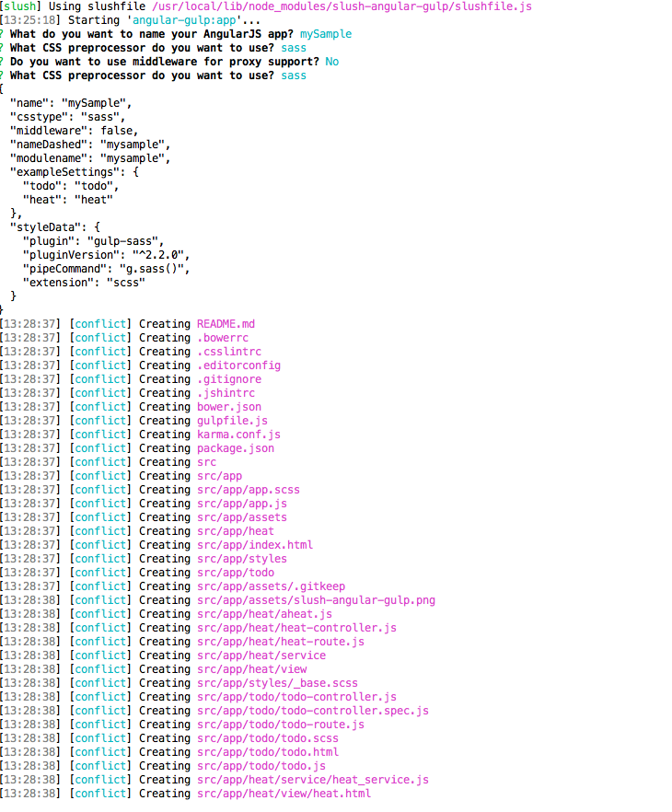
Task: Click src/app/heat/heat-controller.js path
Action: point(296,628)
